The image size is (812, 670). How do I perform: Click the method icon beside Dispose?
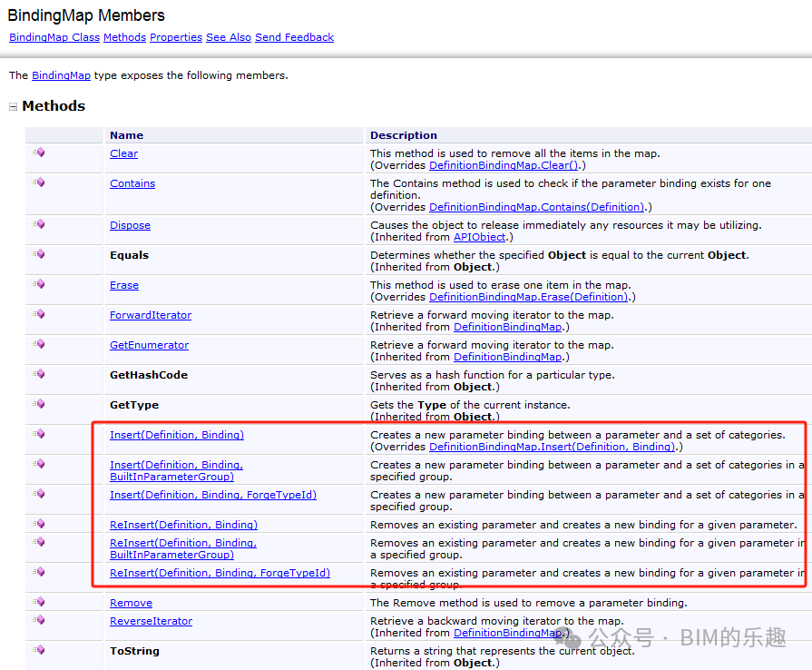coord(39,224)
